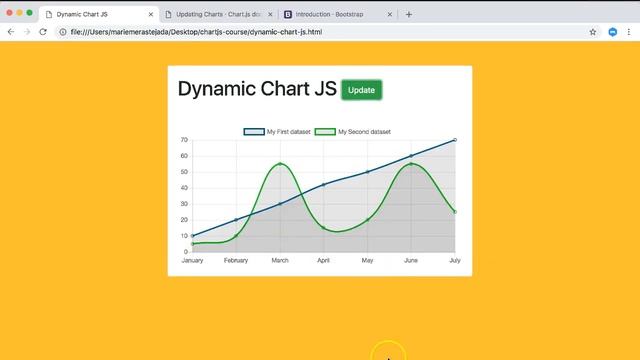This screenshot has height=360, width=640.
Task: Go back using the browser back arrow
Action: (11, 32)
